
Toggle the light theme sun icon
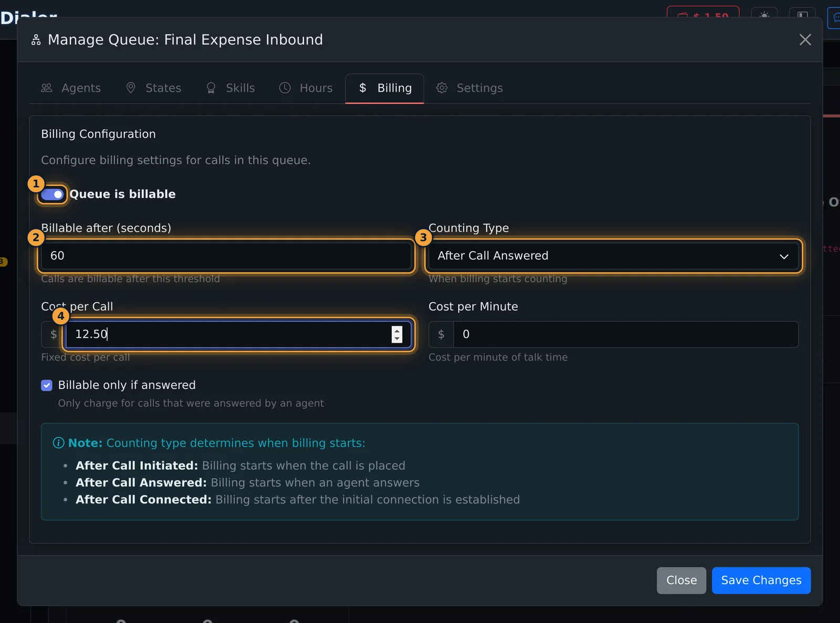(x=764, y=15)
